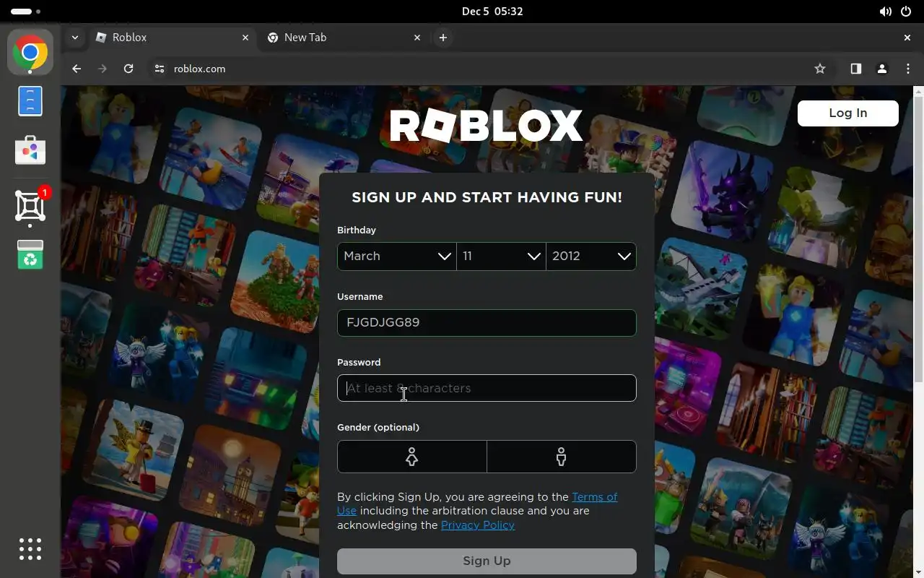Open the file manager dock icon

(x=30, y=101)
